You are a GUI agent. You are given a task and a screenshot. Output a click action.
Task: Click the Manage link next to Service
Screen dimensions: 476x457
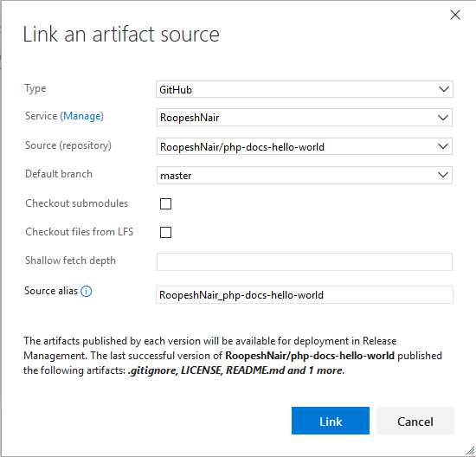[82, 116]
